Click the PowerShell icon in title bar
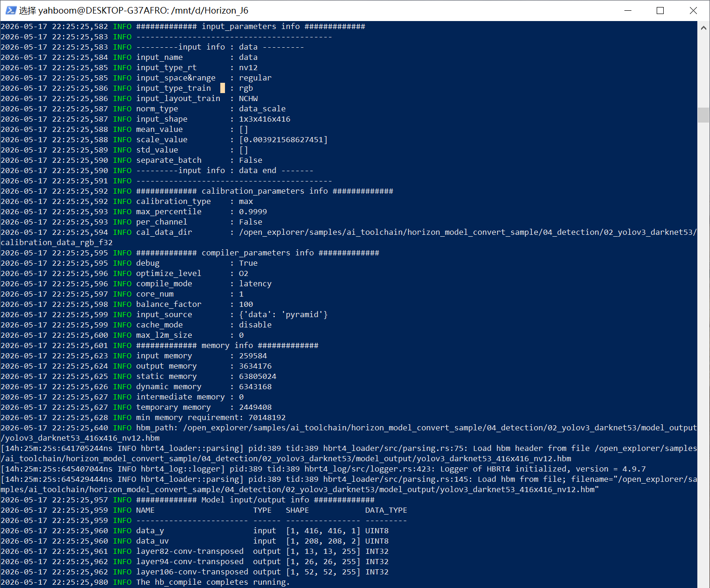 tap(11, 10)
